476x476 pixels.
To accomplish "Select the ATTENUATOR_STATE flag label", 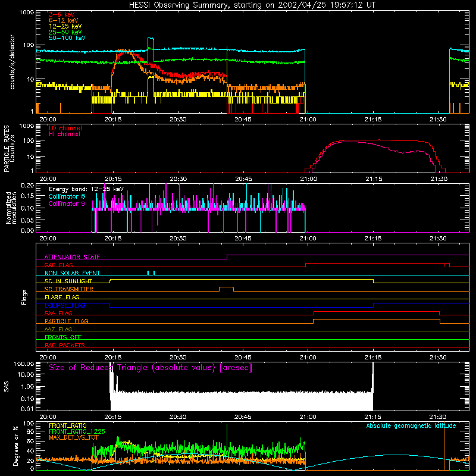I will coord(72,257).
